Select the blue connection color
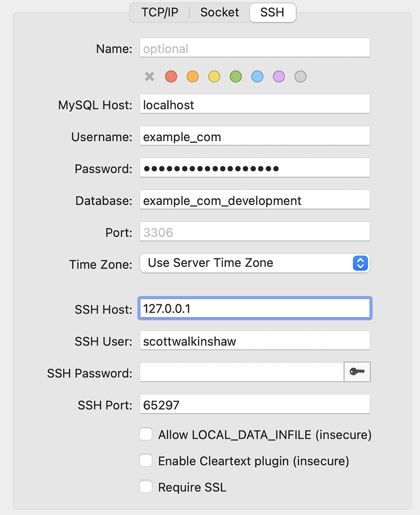The width and height of the screenshot is (420, 515). pyautogui.click(x=257, y=76)
